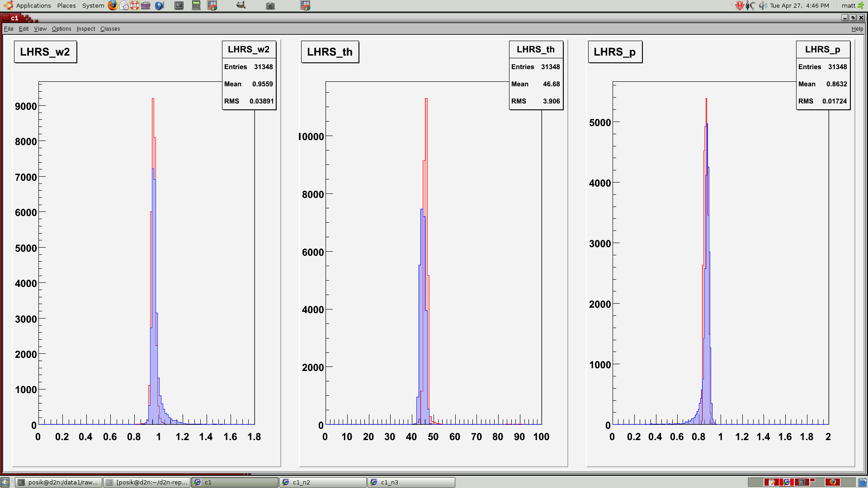Viewport: 868px width, 488px height.
Task: Open the Terminal launcher icon
Action: 179,5
